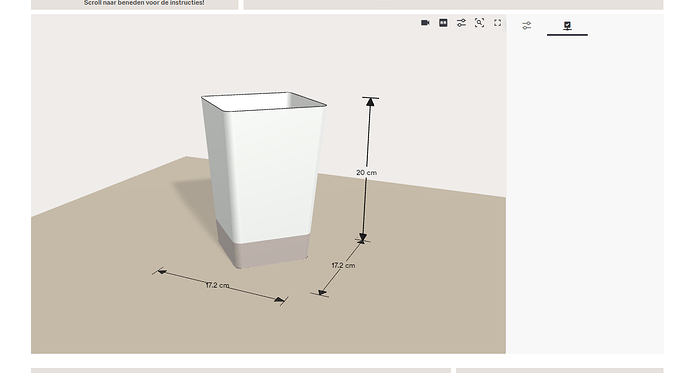The height and width of the screenshot is (373, 690).
Task: Click the 17.2 cm depth label right of the pot
Action: [343, 265]
